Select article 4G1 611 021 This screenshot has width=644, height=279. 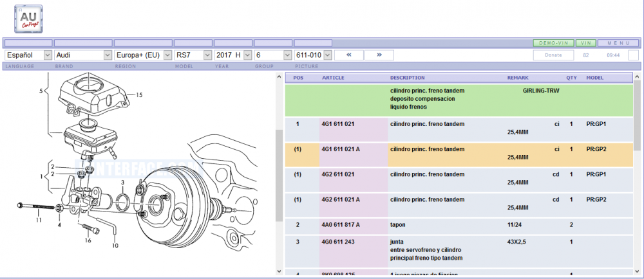[x=339, y=124]
